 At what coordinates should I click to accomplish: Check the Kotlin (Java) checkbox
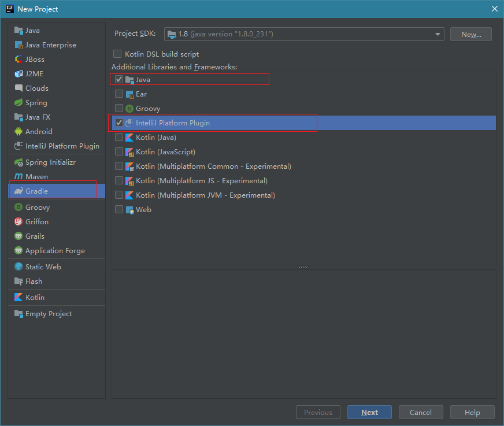119,137
